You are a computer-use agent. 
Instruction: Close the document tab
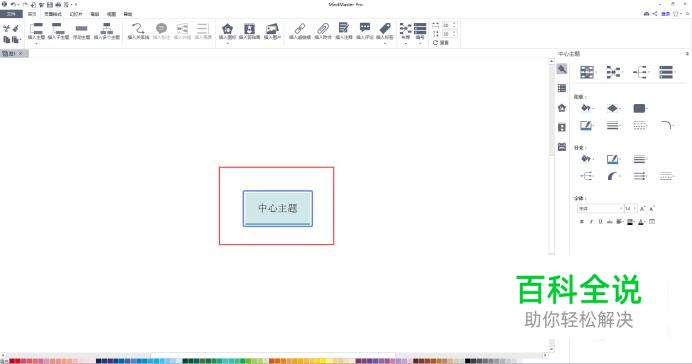point(20,53)
